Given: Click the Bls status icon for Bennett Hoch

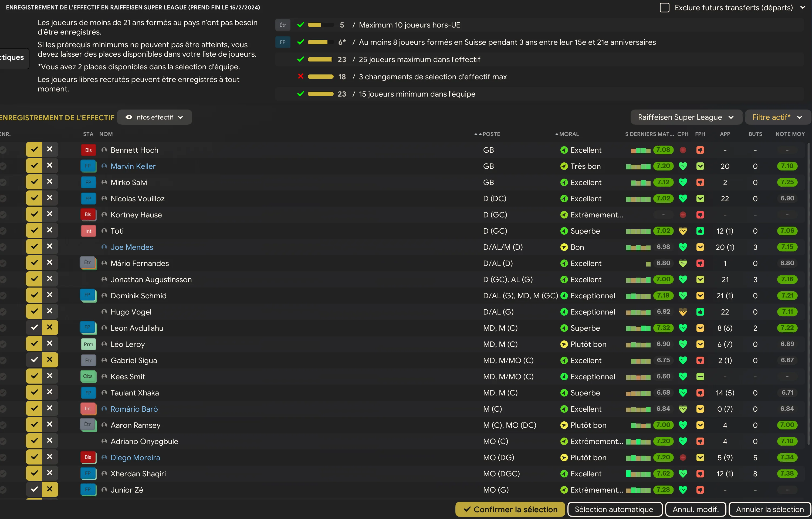Looking at the screenshot, I should coord(88,150).
